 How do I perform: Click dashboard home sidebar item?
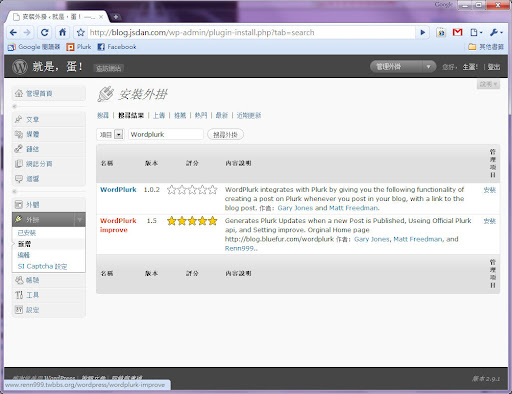pos(49,93)
